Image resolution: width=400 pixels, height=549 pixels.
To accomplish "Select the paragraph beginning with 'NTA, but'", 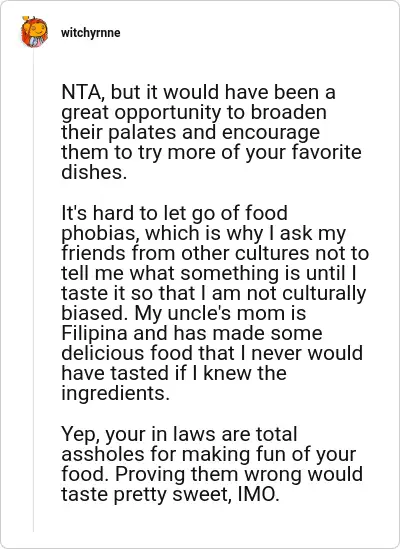I will tap(211, 132).
